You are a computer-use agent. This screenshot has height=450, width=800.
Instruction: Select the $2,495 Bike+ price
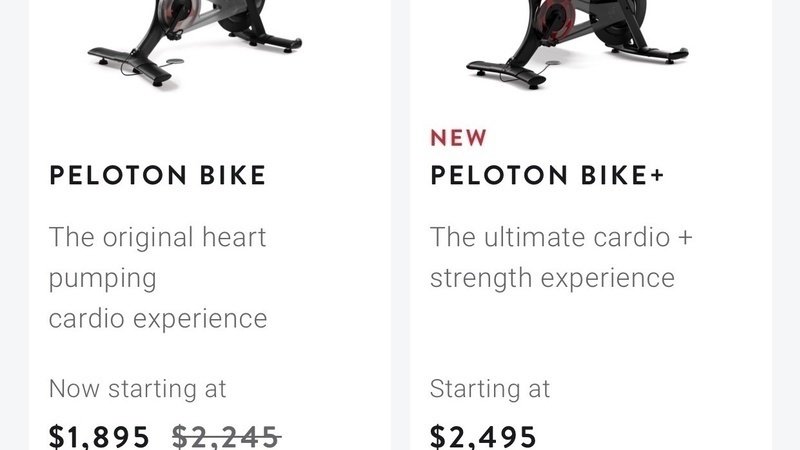(483, 436)
